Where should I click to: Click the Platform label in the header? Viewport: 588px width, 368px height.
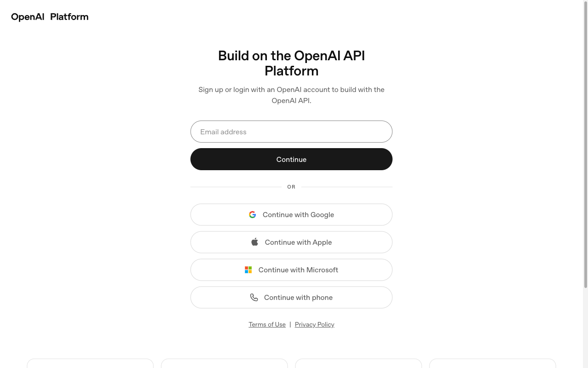(x=69, y=17)
